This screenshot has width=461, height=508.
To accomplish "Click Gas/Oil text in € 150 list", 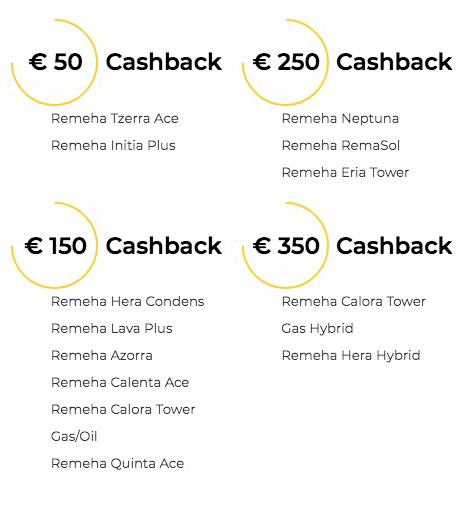I will click(x=74, y=436).
